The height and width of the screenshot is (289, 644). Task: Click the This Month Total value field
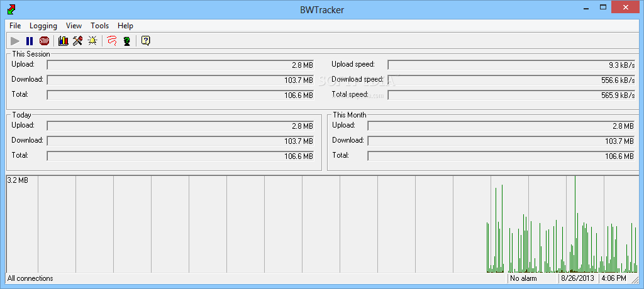501,156
